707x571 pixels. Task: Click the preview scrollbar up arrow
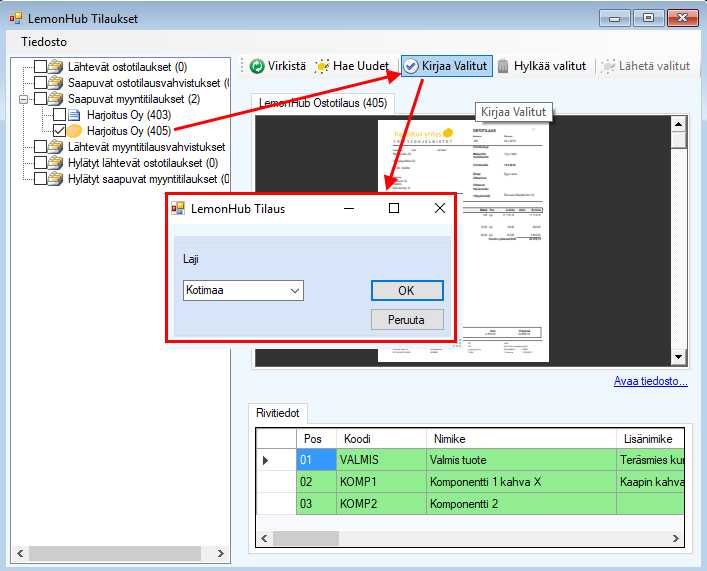[x=679, y=124]
